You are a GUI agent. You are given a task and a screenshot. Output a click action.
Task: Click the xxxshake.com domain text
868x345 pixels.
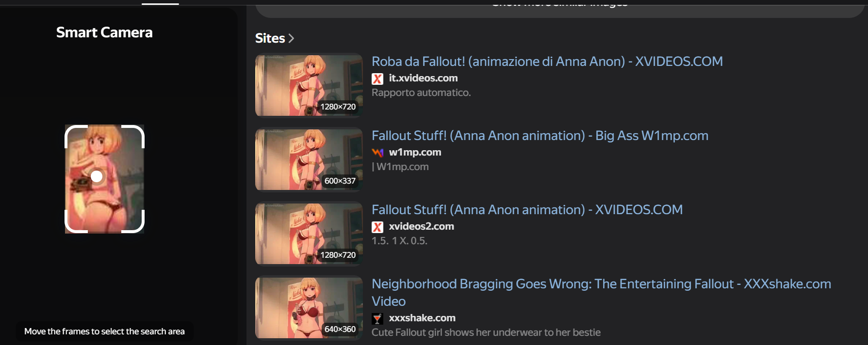pyautogui.click(x=422, y=318)
